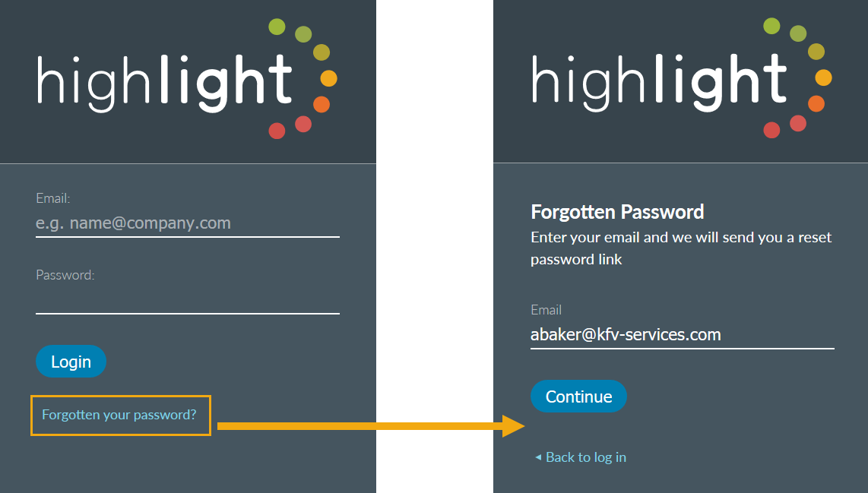Image resolution: width=868 pixels, height=493 pixels.
Task: Click bottom-most red dot in right logo
Action: point(771,130)
